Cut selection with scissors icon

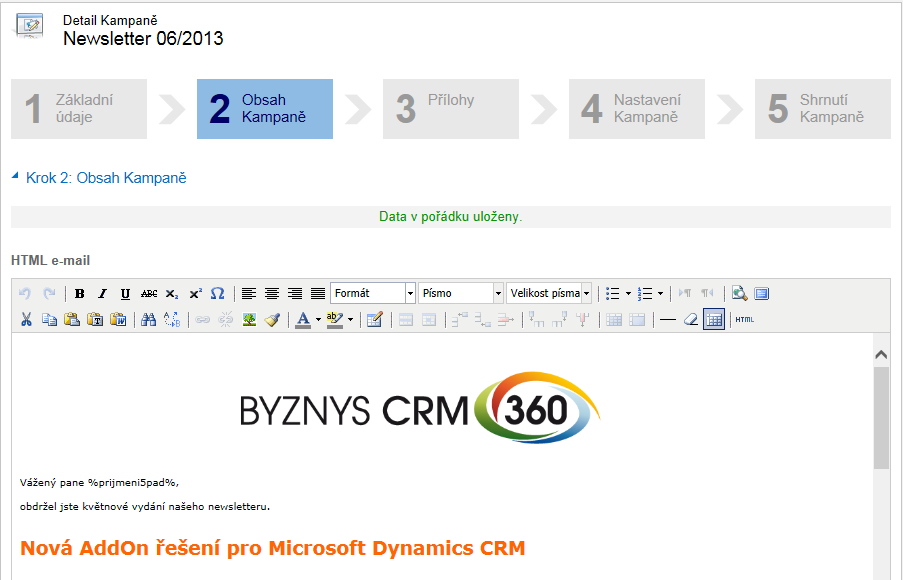tap(26, 319)
